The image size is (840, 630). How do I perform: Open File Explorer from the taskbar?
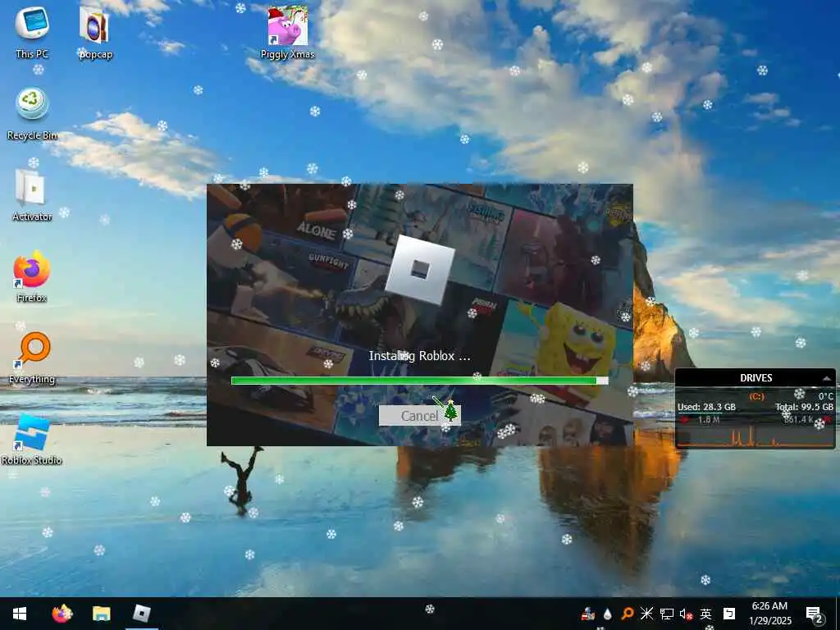pyautogui.click(x=101, y=614)
